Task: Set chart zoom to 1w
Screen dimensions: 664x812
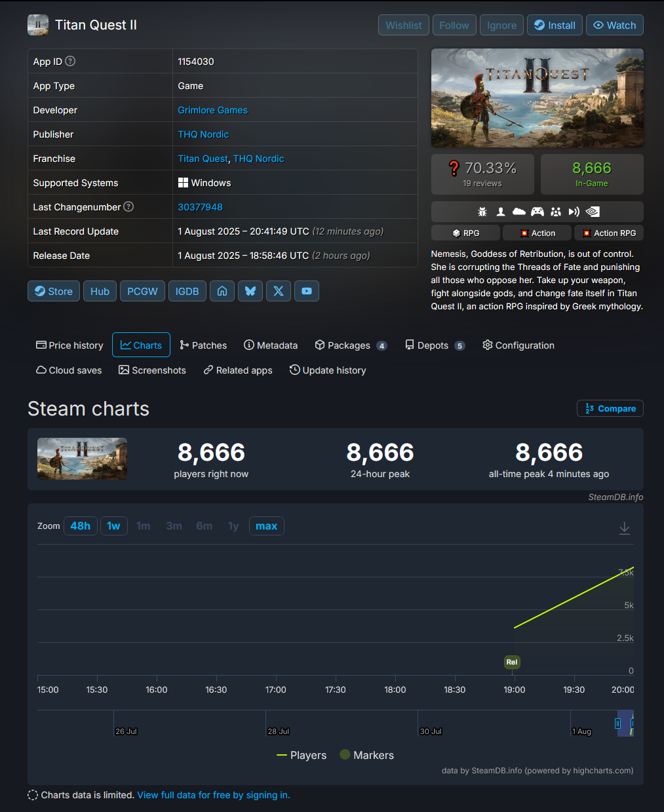Action: 114,526
